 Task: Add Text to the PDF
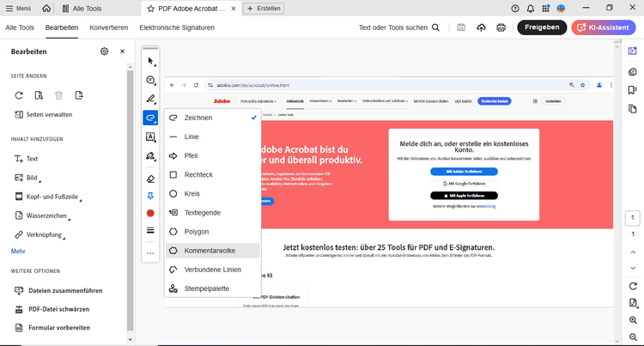pyautogui.click(x=27, y=159)
